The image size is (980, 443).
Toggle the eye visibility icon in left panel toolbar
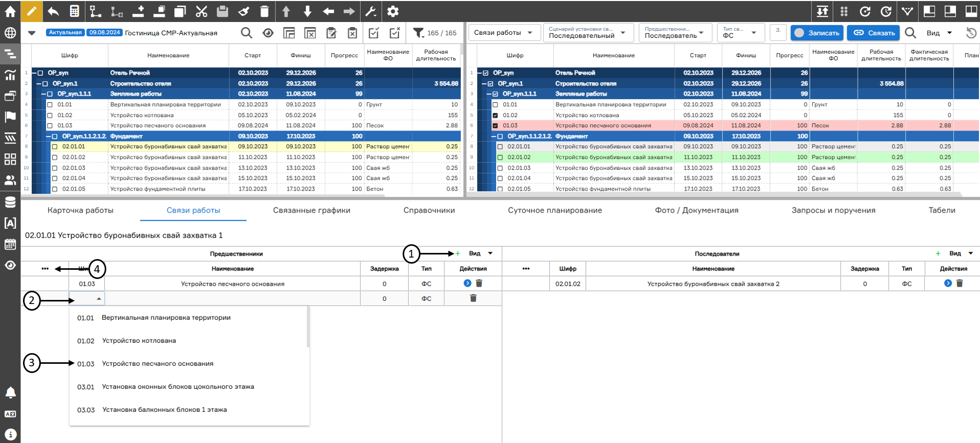(x=268, y=33)
